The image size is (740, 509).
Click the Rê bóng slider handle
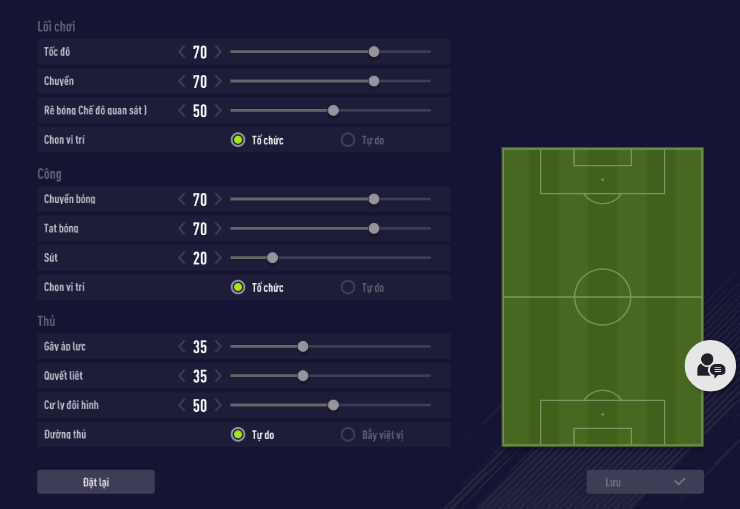coord(333,111)
